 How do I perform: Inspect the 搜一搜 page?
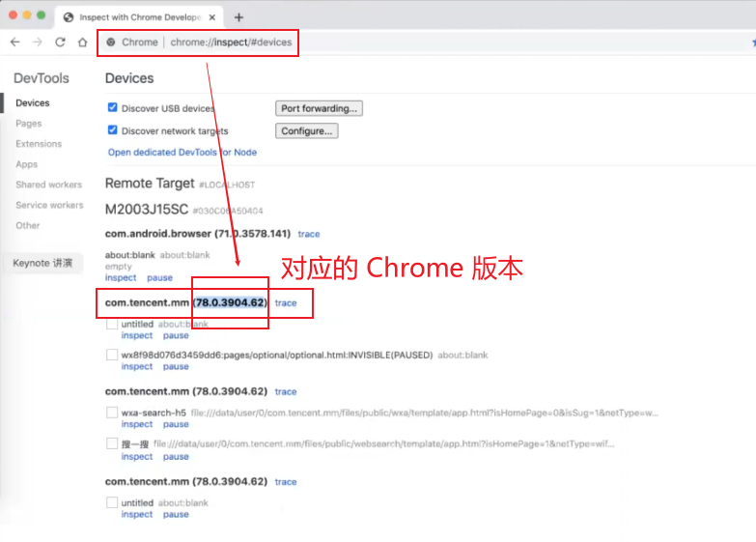click(137, 457)
